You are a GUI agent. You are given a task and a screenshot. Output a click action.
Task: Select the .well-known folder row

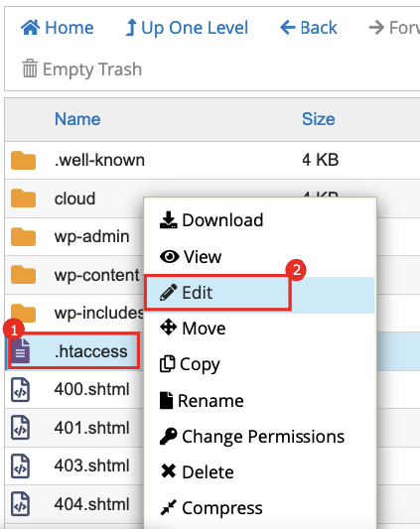[x=212, y=160]
